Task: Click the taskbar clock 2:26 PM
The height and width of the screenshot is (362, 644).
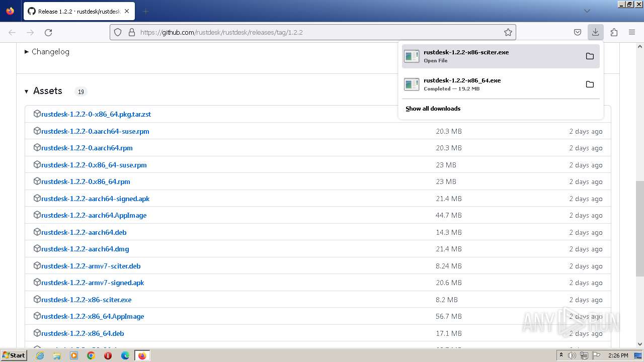Action: click(618, 355)
